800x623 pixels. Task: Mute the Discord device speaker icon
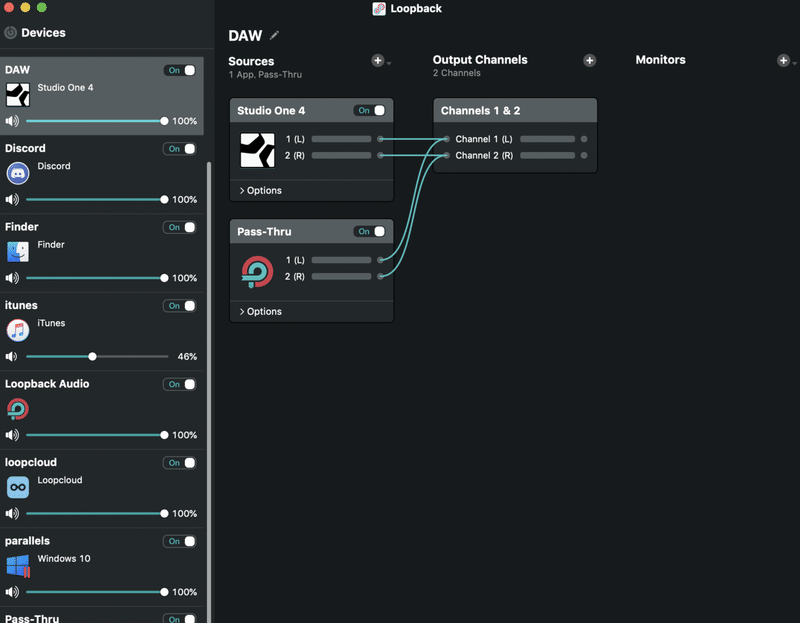point(12,200)
